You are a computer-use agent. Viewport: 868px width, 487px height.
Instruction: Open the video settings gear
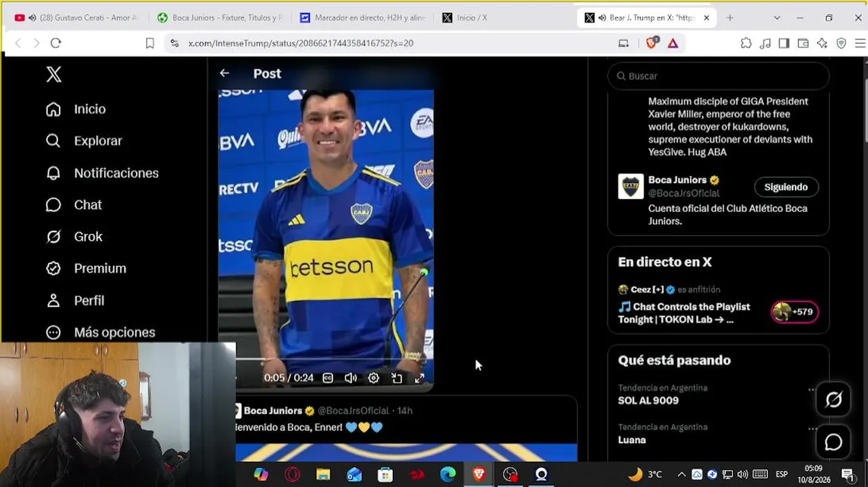[x=373, y=378]
